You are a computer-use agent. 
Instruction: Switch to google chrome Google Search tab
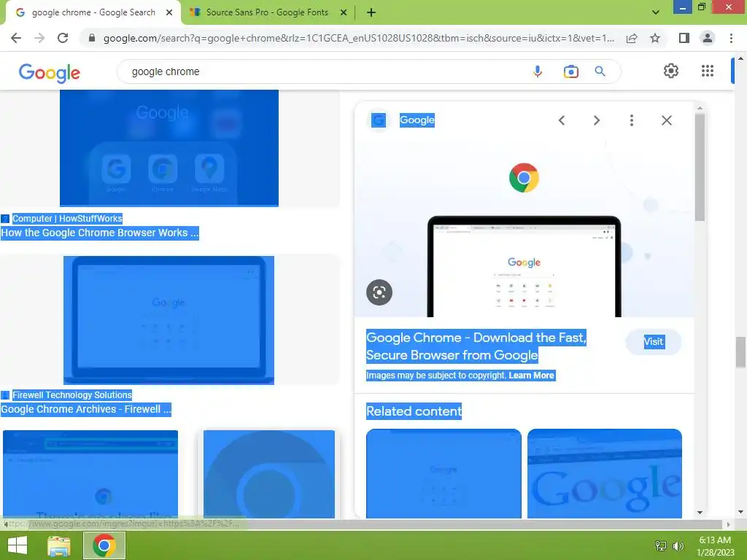(x=93, y=12)
